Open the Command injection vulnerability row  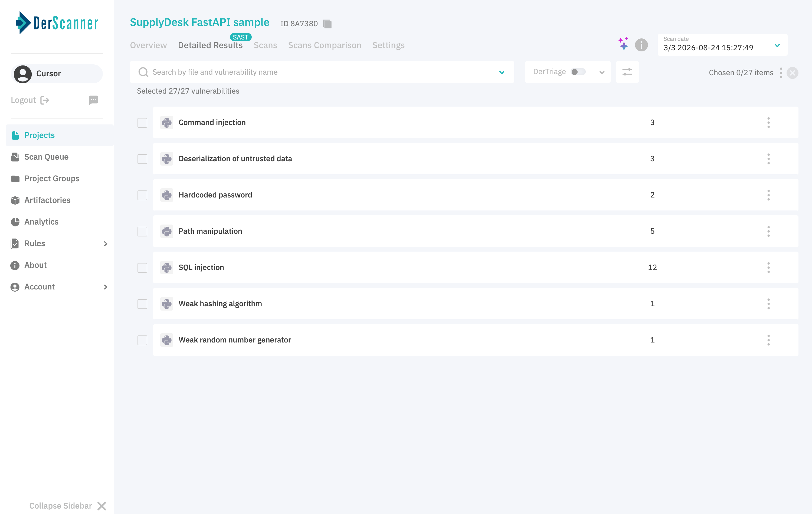click(476, 122)
